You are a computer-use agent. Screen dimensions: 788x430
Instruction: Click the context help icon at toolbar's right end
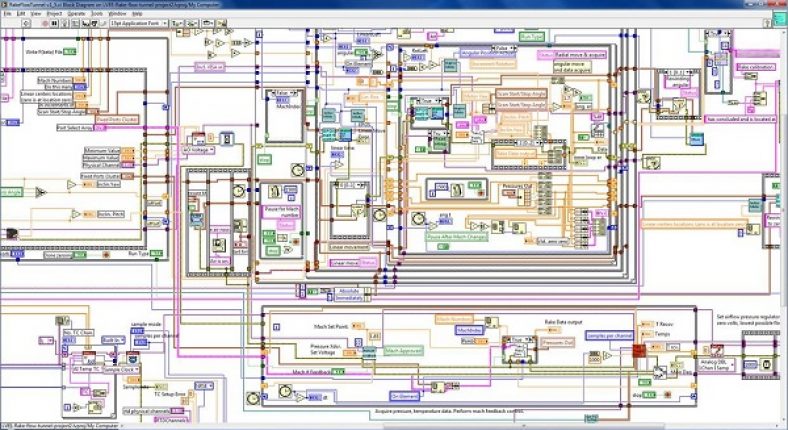pyautogui.click(x=767, y=23)
